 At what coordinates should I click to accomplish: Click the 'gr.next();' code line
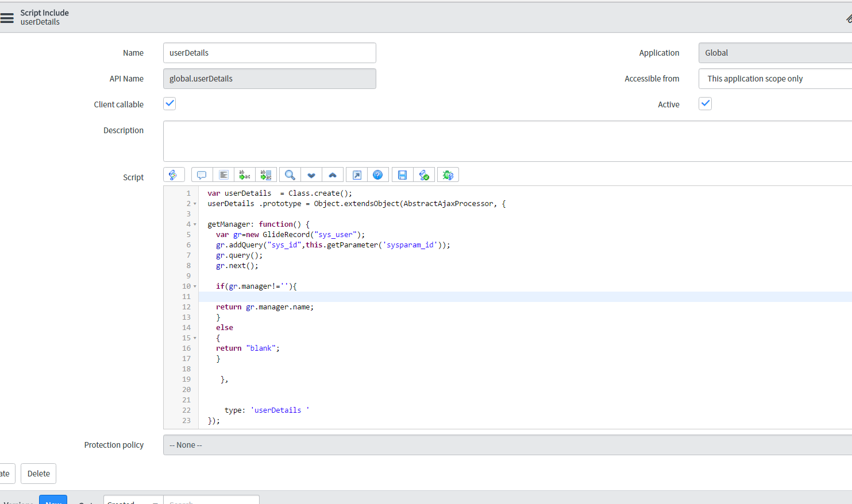point(237,266)
